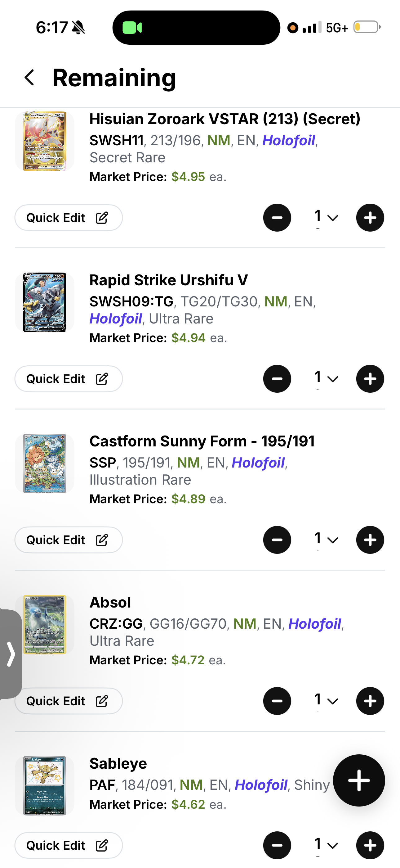Quick Edit the Rapid Strike Urshifu V entry
Image resolution: width=400 pixels, height=868 pixels.
69,379
